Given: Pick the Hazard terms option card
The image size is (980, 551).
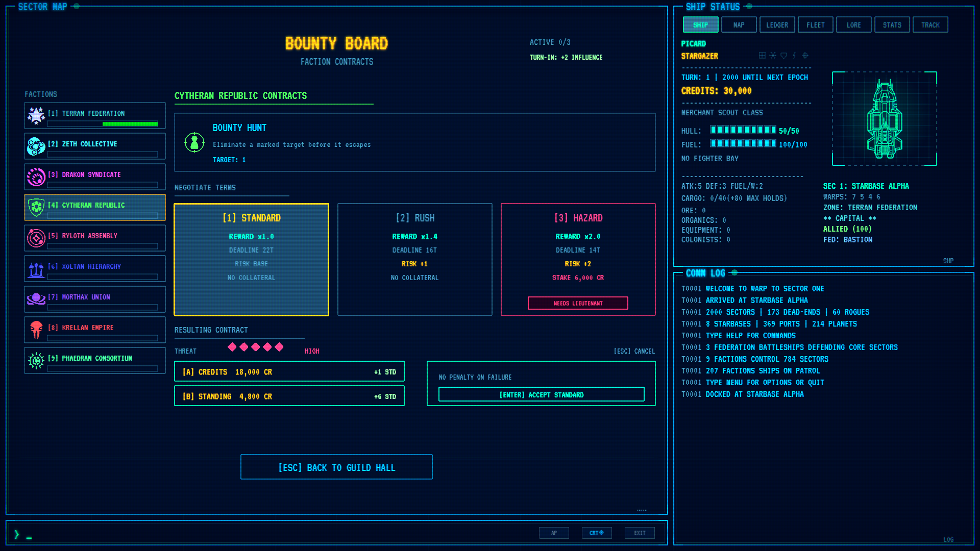Looking at the screenshot, I should point(578,260).
